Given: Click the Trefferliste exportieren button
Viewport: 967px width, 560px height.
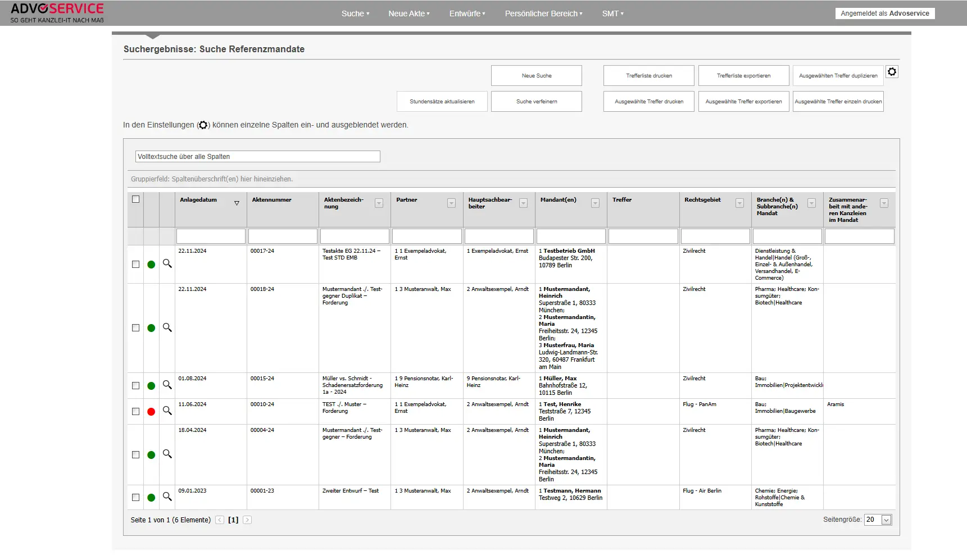Looking at the screenshot, I should 743,76.
